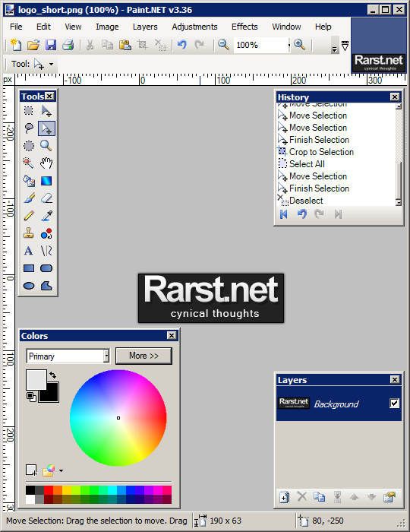Select the Eraser tool
The image size is (410, 532).
(46, 198)
